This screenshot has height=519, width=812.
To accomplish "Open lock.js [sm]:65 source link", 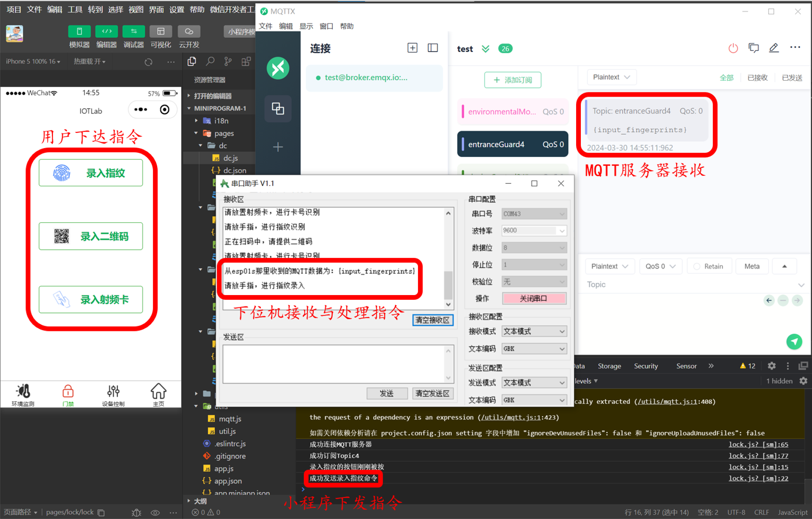I will tap(758, 445).
